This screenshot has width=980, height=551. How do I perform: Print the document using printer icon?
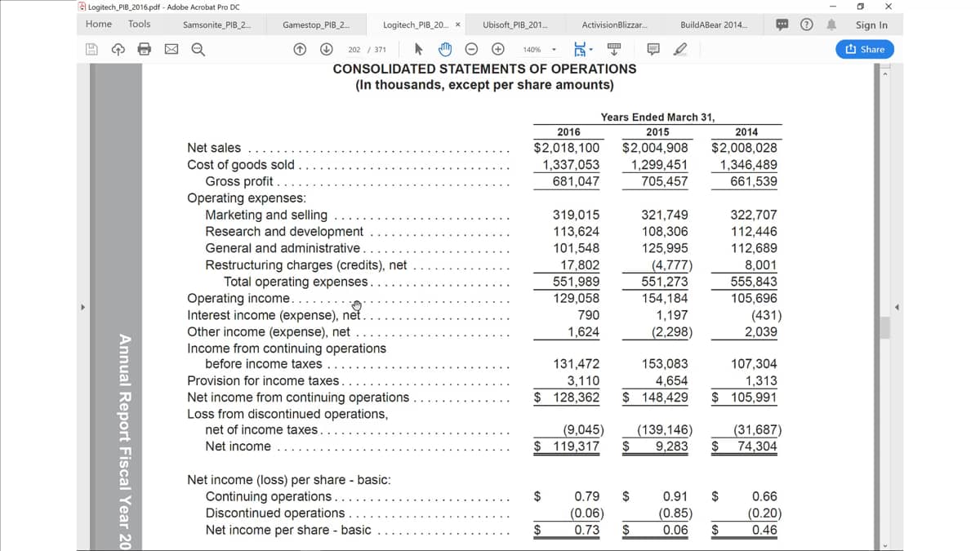(145, 49)
